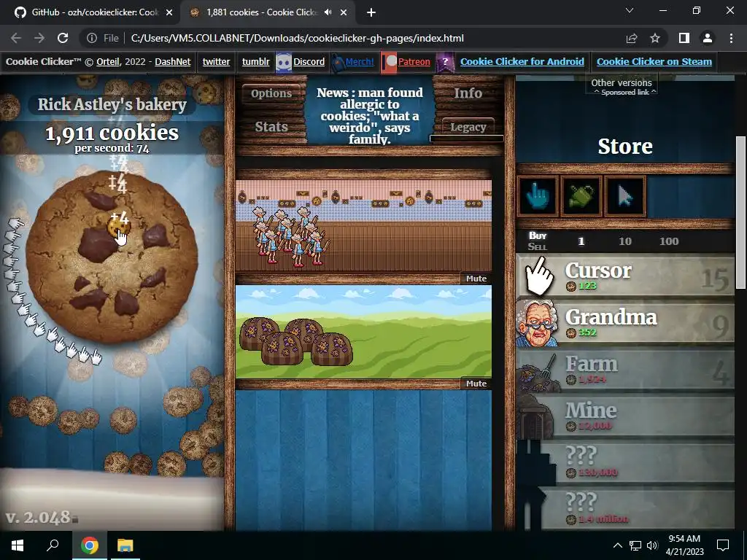Open the tab search chevron
Image resolution: width=747 pixels, height=560 pixels.
[x=630, y=10]
